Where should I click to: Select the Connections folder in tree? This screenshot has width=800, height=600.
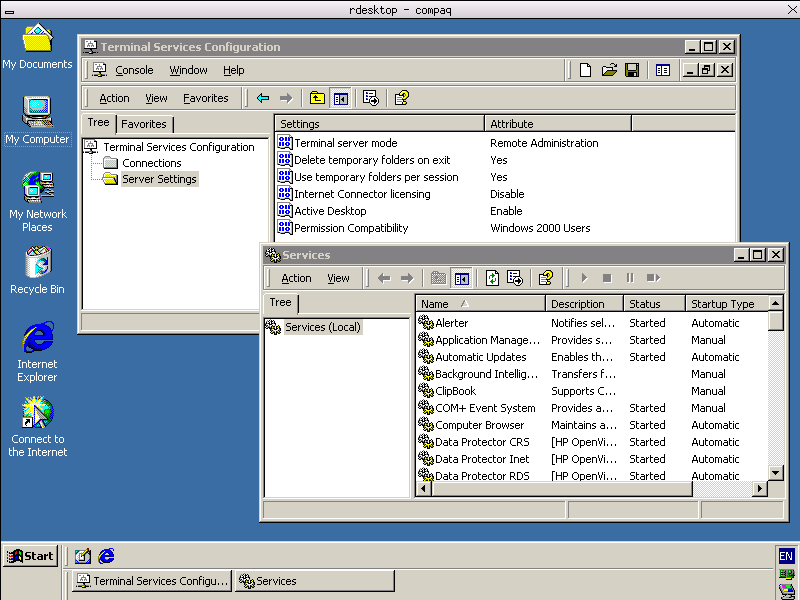[x=152, y=163]
